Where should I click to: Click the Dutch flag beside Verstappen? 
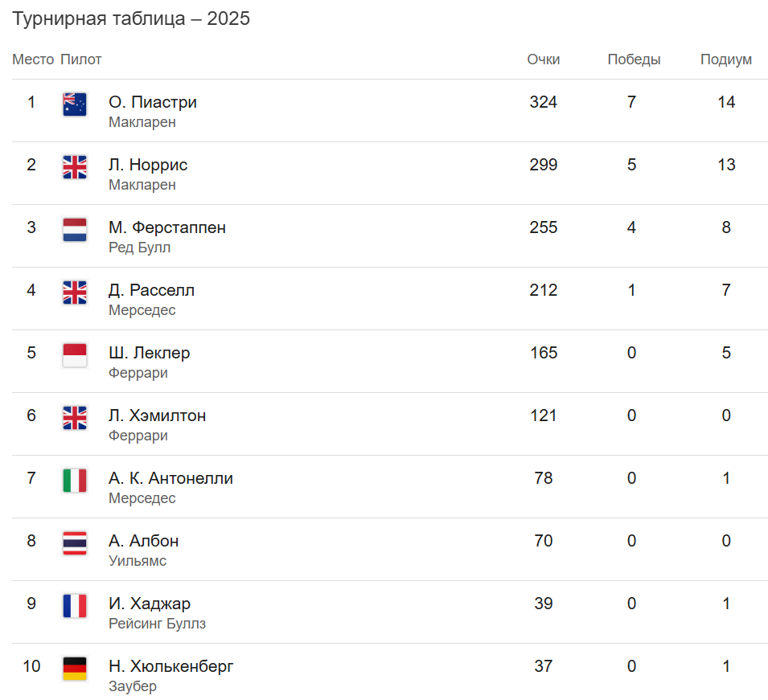click(75, 230)
